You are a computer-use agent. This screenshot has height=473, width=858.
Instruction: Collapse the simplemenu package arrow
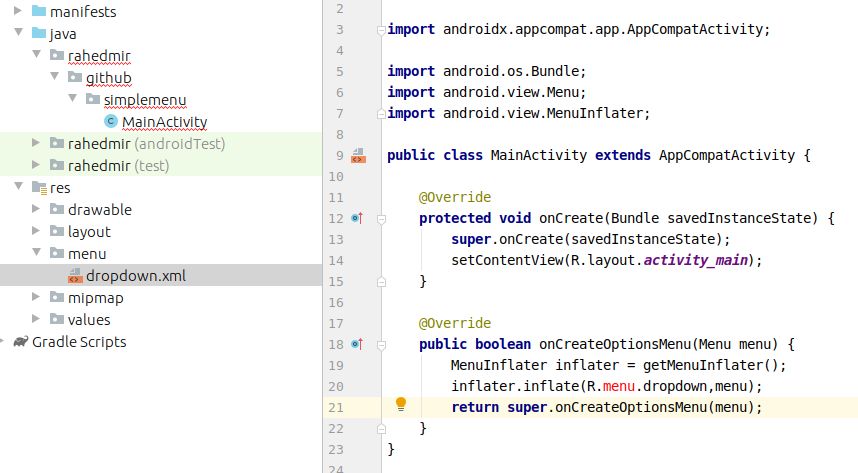[72, 98]
